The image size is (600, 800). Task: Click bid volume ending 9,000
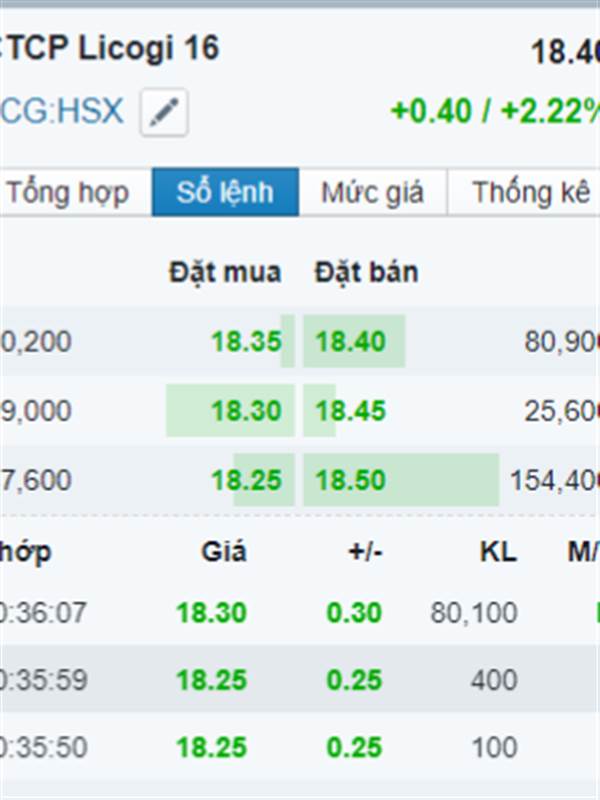coord(36,411)
